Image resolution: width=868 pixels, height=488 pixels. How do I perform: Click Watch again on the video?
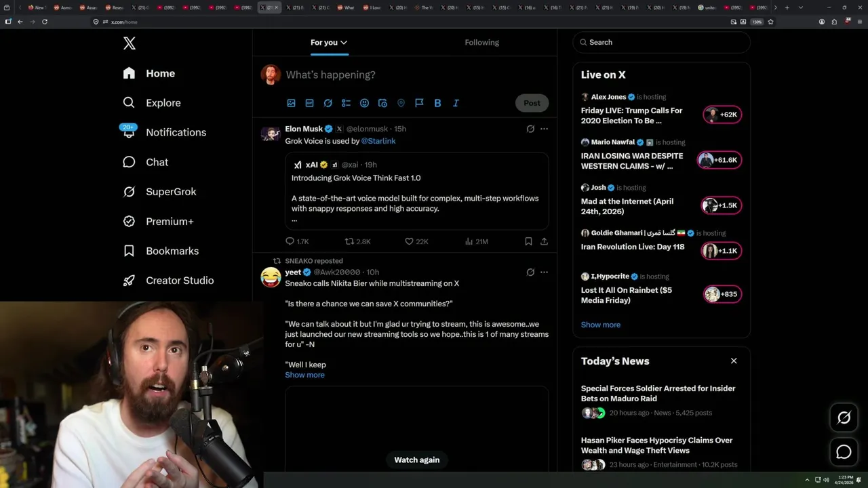(x=417, y=460)
